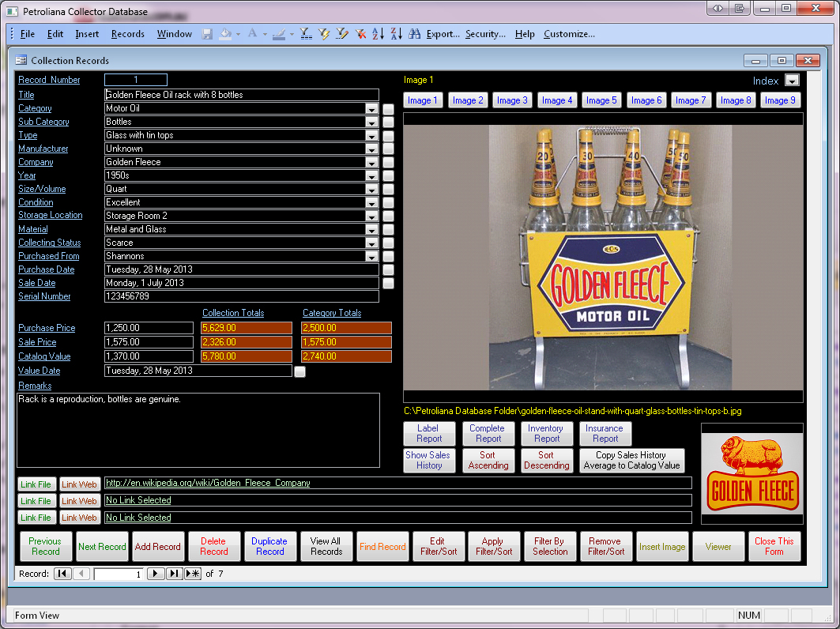This screenshot has width=840, height=629.
Task: Click the small square button beside Value Date
Action: (300, 371)
